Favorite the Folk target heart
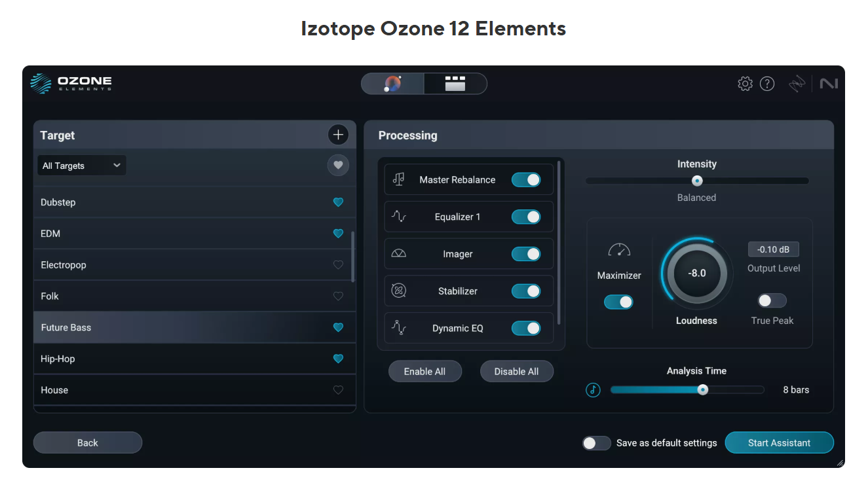This screenshot has height=483, width=868. 338,296
